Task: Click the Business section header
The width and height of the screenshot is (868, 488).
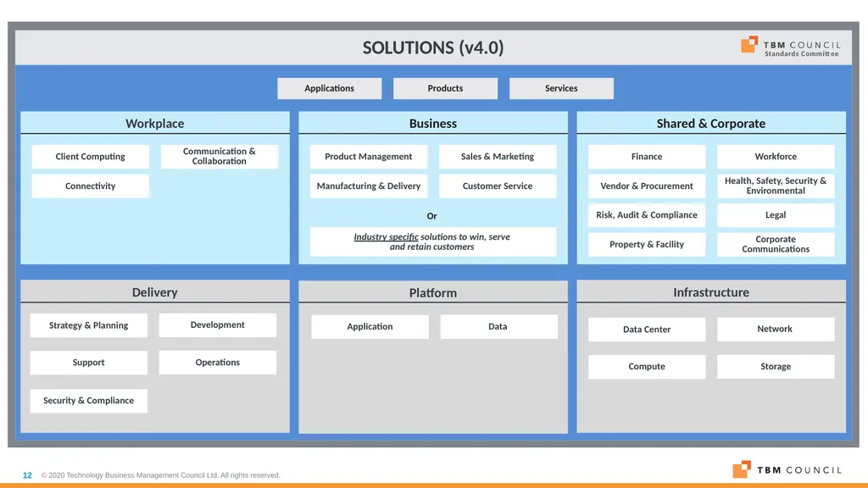Action: [x=433, y=124]
